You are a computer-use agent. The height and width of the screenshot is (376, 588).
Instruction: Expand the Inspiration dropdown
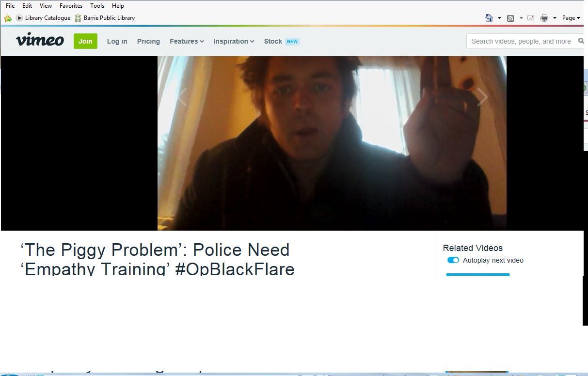point(234,41)
